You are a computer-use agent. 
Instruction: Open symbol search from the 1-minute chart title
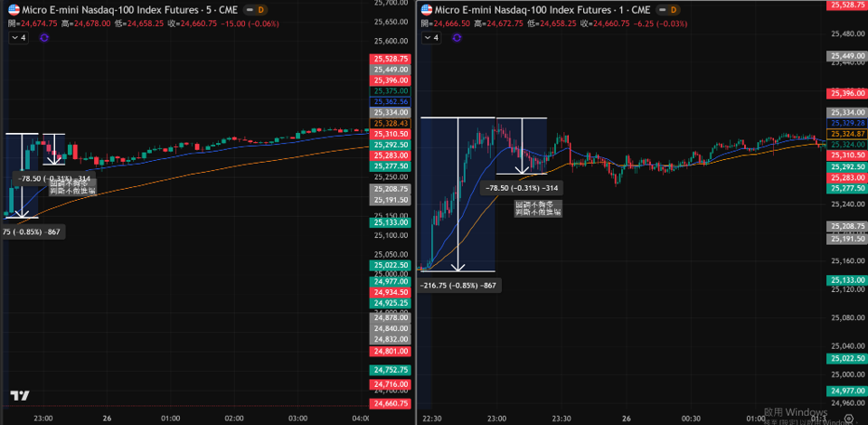coord(533,9)
